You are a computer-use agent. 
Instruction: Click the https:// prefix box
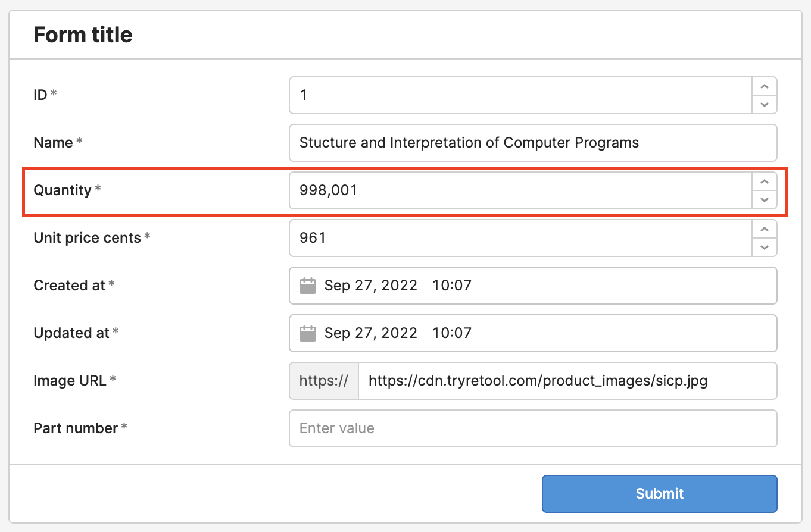pos(324,381)
